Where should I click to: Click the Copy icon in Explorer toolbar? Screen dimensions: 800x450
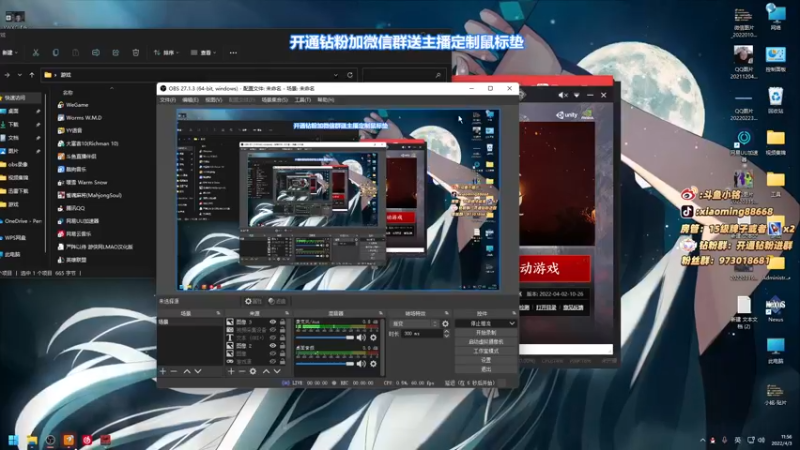[56, 53]
